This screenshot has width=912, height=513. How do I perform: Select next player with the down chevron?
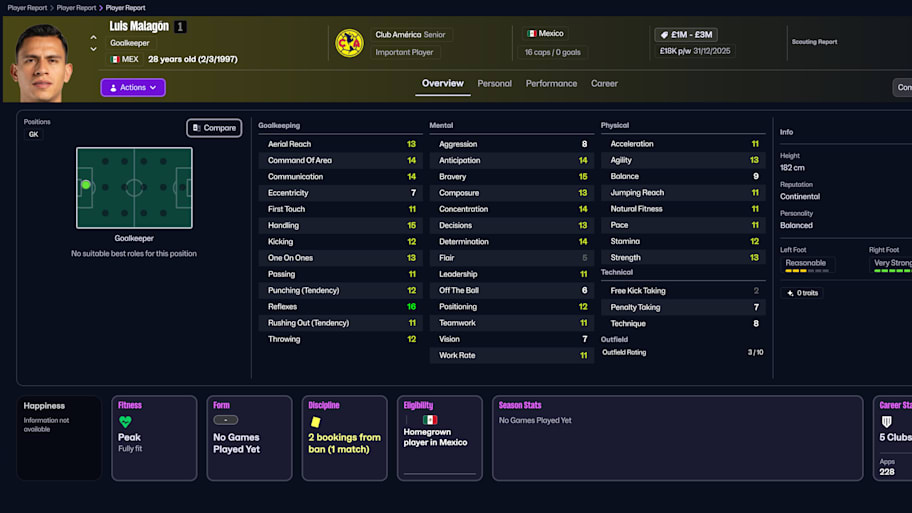[x=94, y=49]
